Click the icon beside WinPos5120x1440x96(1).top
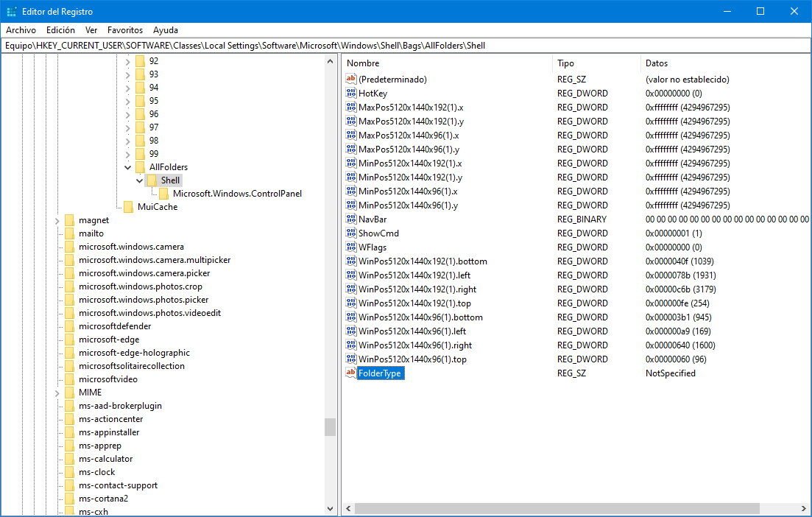Screen dimensions: 812x517 [351, 359]
